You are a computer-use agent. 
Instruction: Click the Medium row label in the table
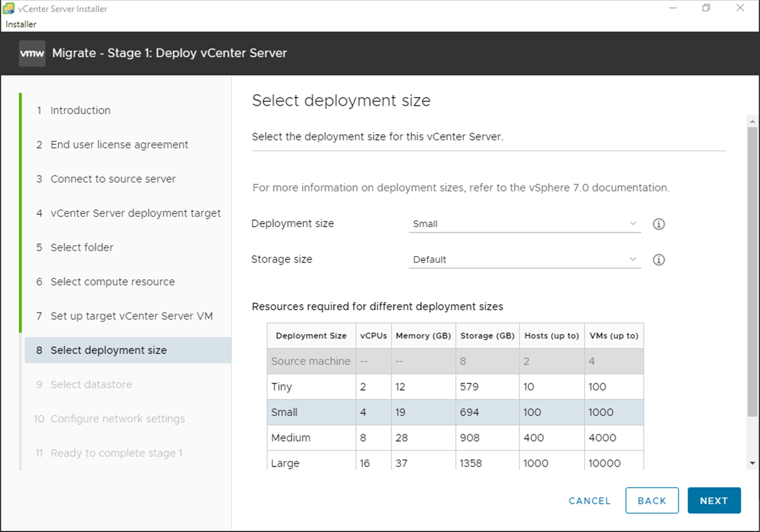[291, 438]
